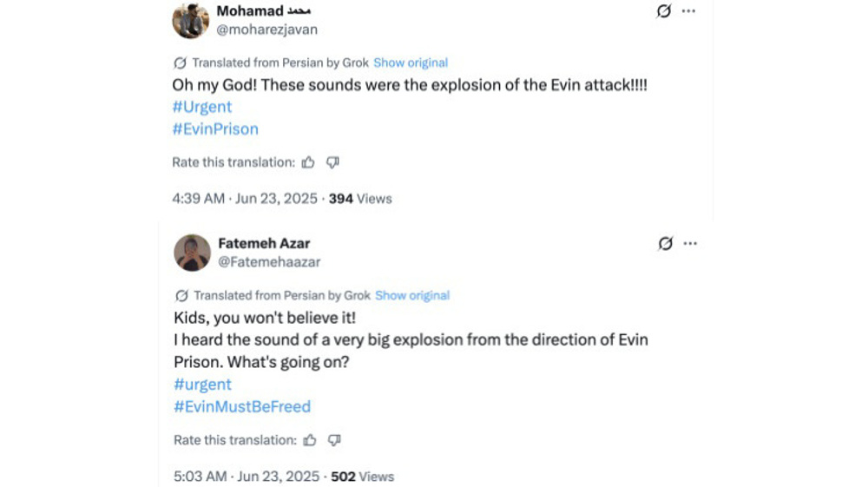Open the #EvinMustBeFreed hashtag
868x487 pixels.
click(x=242, y=406)
